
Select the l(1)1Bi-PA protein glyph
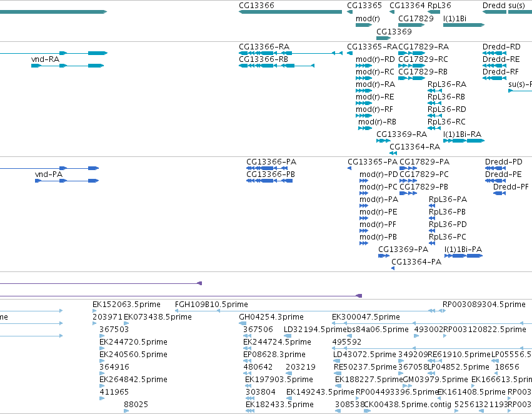click(x=463, y=256)
